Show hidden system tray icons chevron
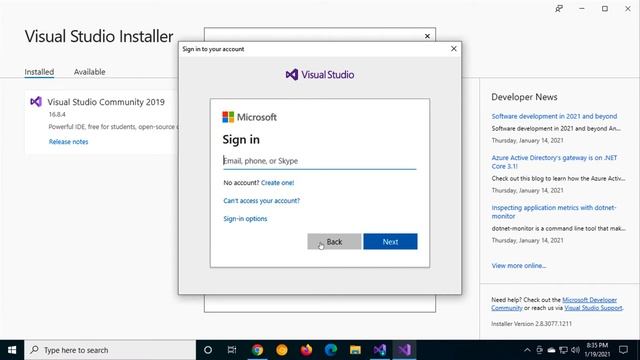The width and height of the screenshot is (640, 360). coord(527,350)
